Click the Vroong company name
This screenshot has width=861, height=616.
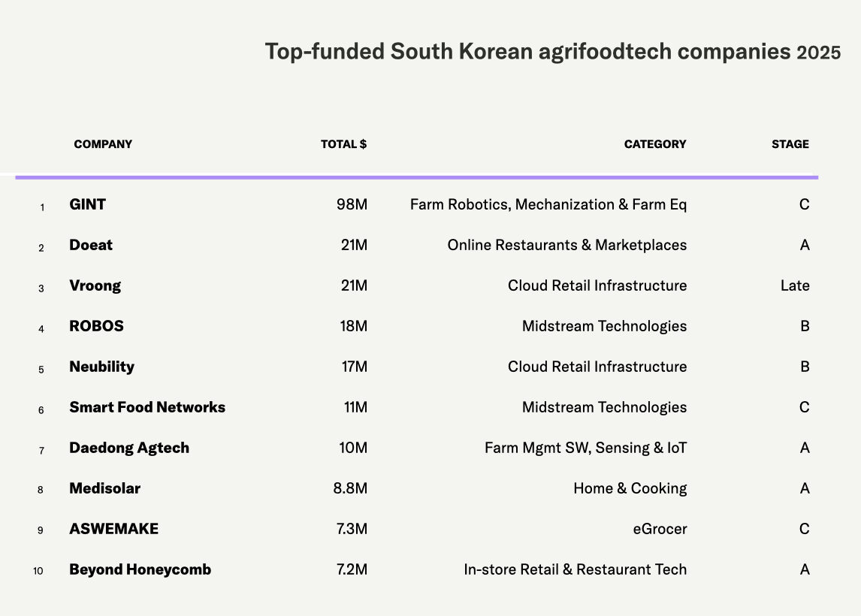click(95, 285)
